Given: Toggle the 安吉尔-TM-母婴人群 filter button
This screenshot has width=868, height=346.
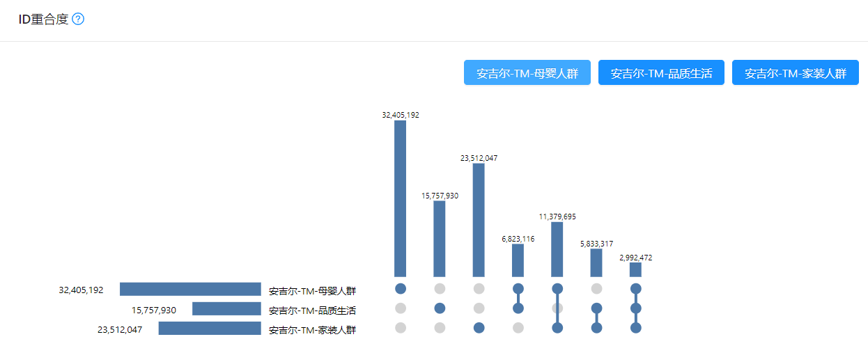Looking at the screenshot, I should 527,73.
